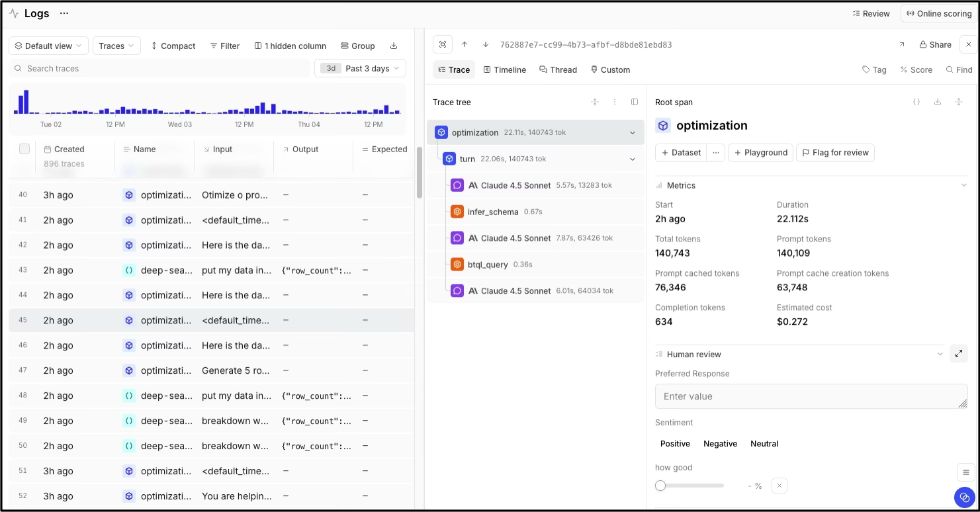Show the 1 hidden column menu

[290, 46]
